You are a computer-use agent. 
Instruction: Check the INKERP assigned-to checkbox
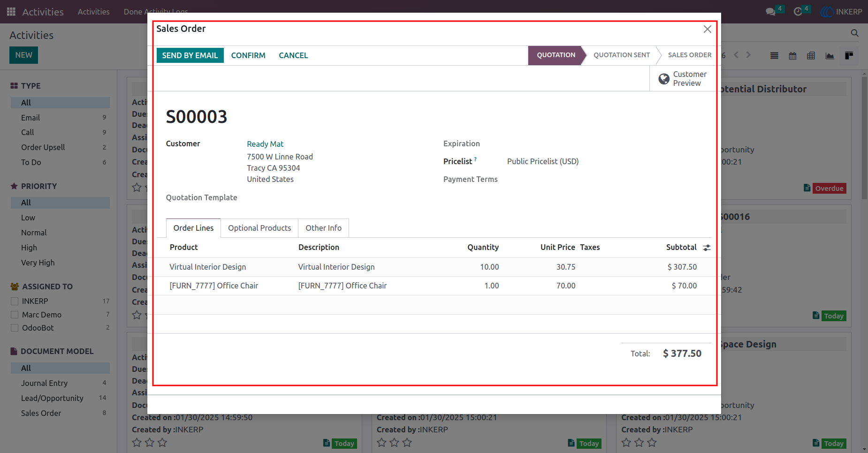15,301
